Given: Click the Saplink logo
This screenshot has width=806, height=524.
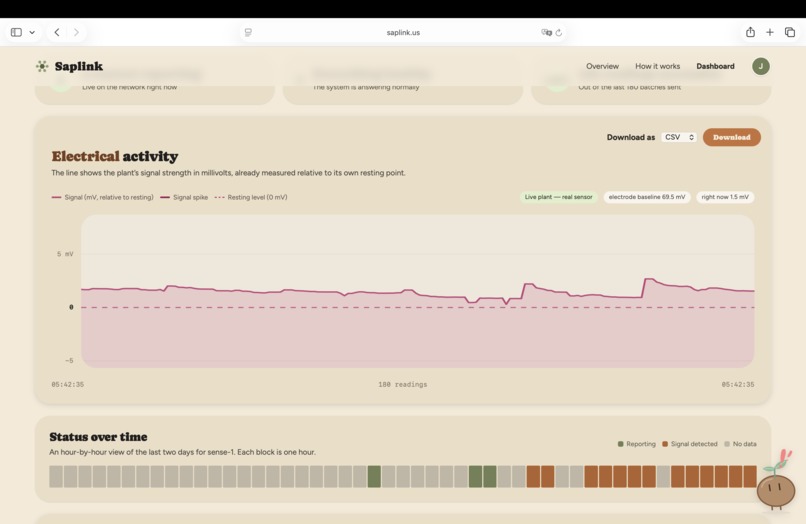Looking at the screenshot, I should click(69, 66).
